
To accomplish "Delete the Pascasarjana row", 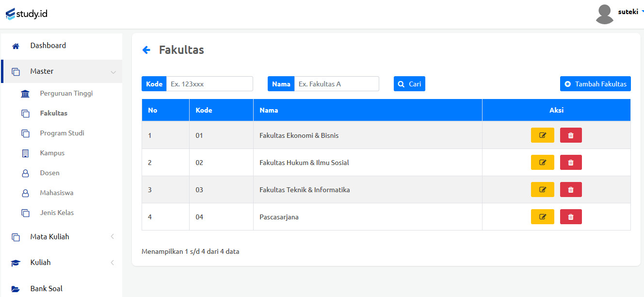I will tap(571, 217).
